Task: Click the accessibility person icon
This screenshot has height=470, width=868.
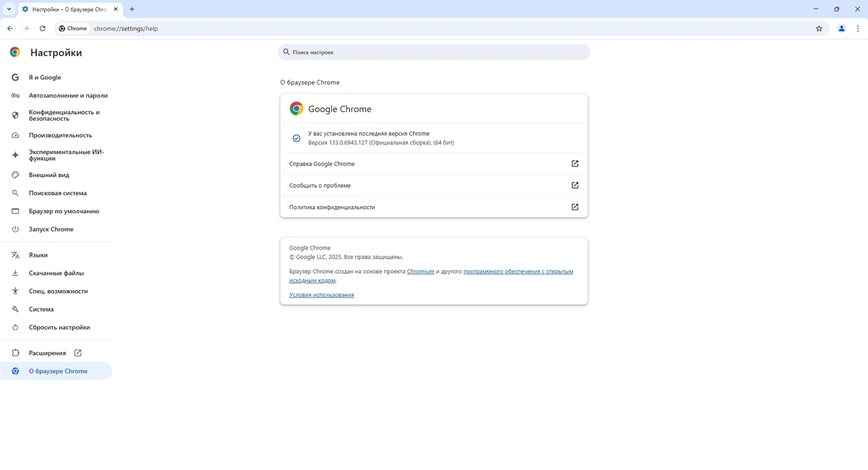Action: pos(15,291)
